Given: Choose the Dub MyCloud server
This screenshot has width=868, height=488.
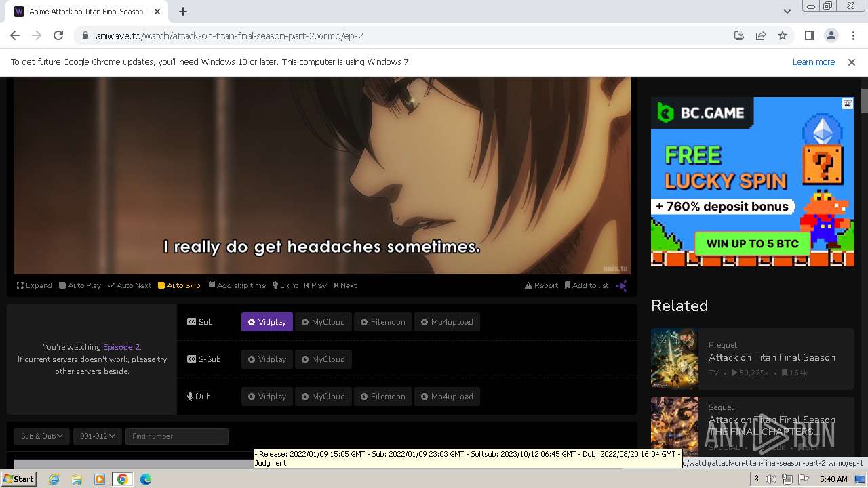Looking at the screenshot, I should [323, 396].
